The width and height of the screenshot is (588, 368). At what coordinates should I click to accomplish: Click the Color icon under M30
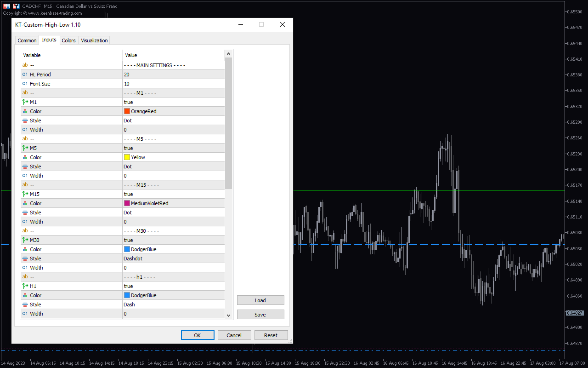point(25,249)
